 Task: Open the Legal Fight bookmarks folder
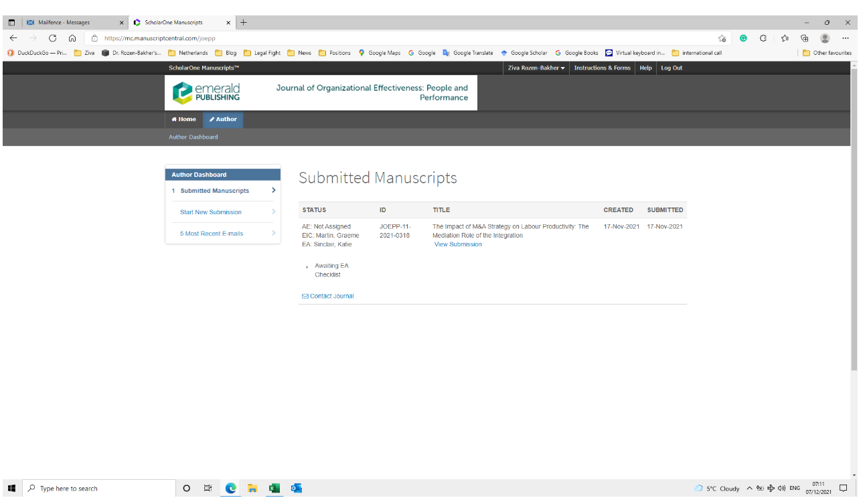pos(262,53)
